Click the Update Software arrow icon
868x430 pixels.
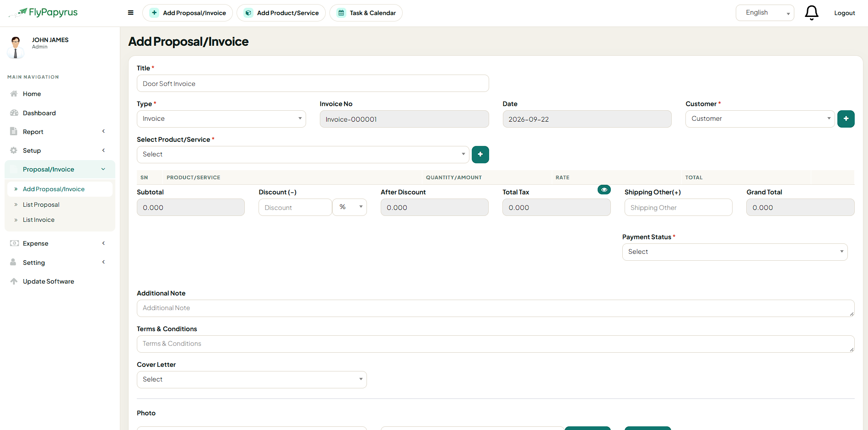(x=14, y=281)
